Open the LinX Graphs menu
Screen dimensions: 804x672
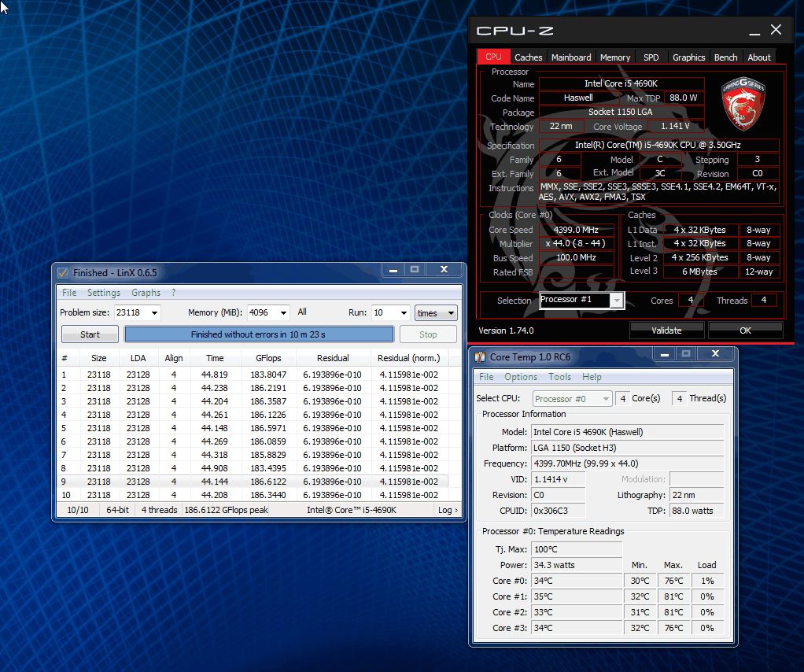click(146, 293)
